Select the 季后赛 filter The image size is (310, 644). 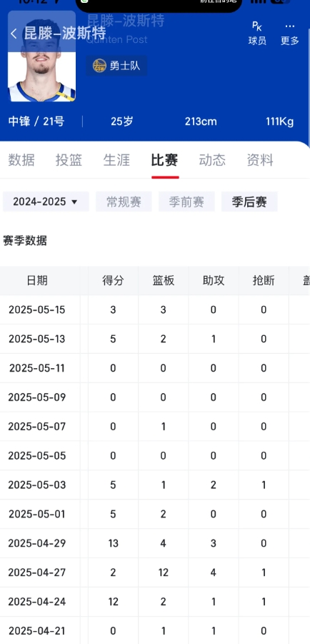(x=249, y=202)
